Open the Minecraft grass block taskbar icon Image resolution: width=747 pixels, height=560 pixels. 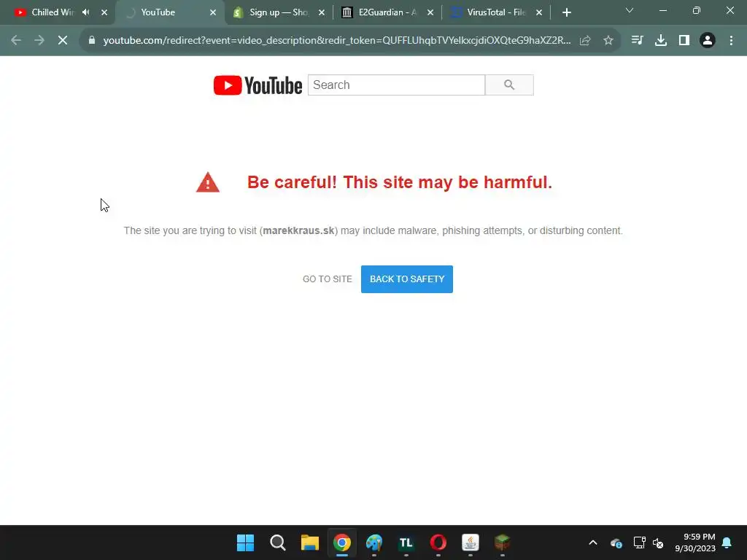click(x=502, y=542)
